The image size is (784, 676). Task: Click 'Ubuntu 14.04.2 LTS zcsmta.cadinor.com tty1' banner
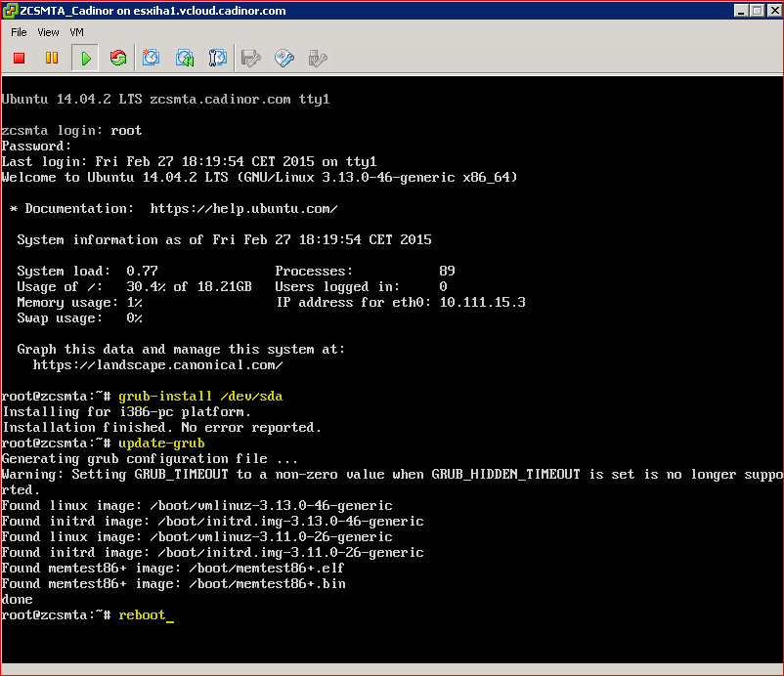coord(165,99)
